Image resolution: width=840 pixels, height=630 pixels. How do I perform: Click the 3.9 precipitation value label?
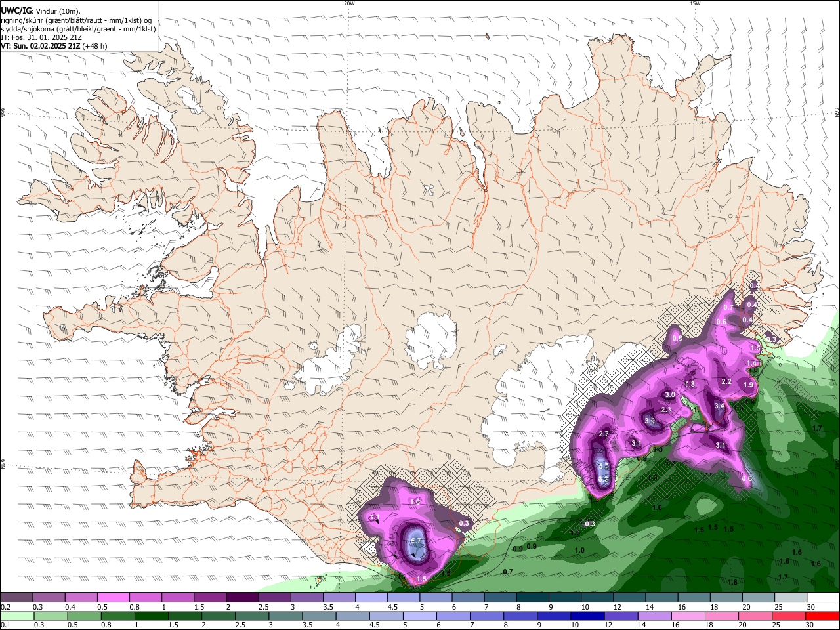click(650, 421)
